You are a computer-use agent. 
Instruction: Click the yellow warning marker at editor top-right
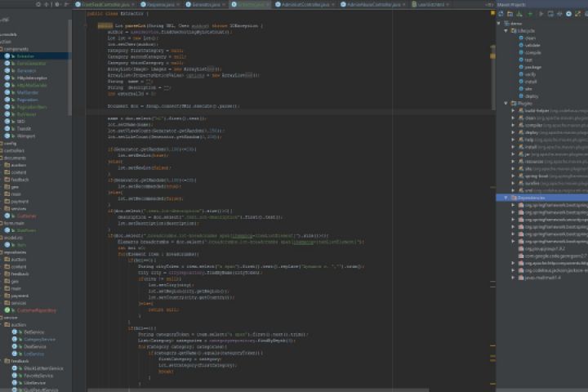[491, 12]
